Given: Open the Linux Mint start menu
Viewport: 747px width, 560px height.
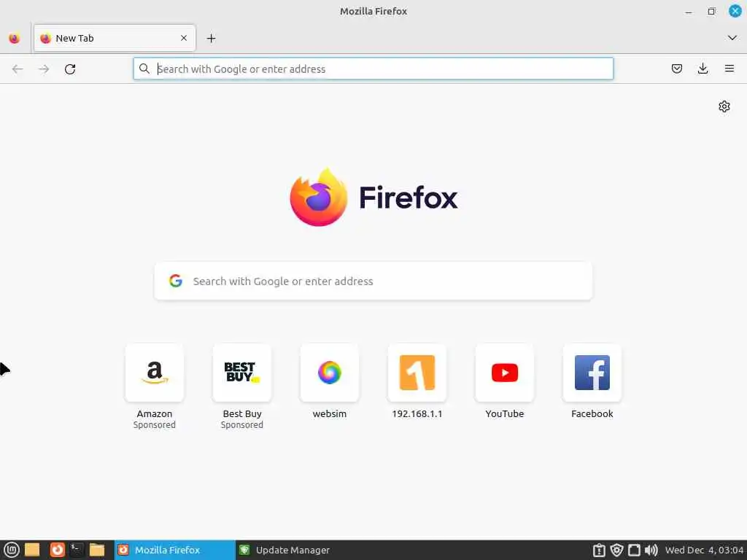Looking at the screenshot, I should coord(11,550).
